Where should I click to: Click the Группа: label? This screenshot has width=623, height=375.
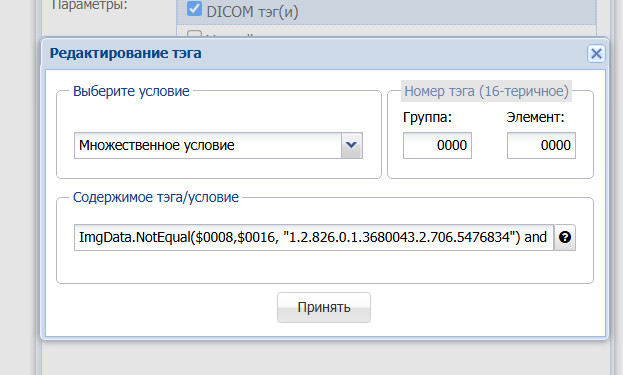(x=427, y=117)
